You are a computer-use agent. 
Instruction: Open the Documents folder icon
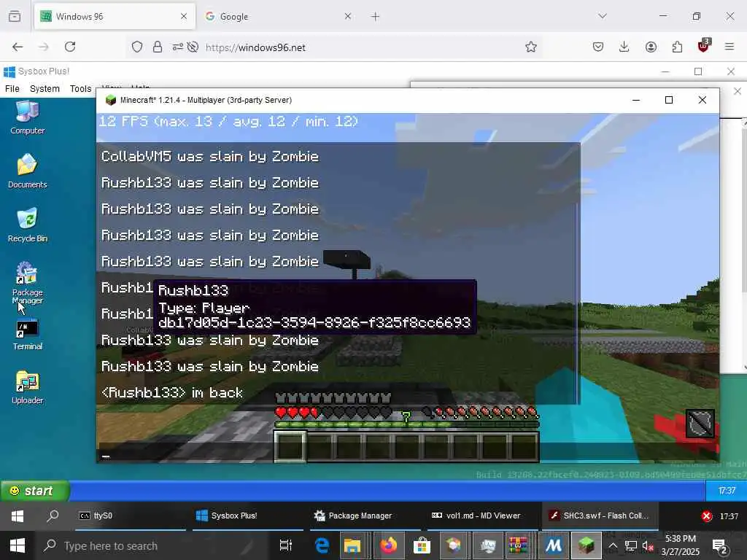[27, 171]
